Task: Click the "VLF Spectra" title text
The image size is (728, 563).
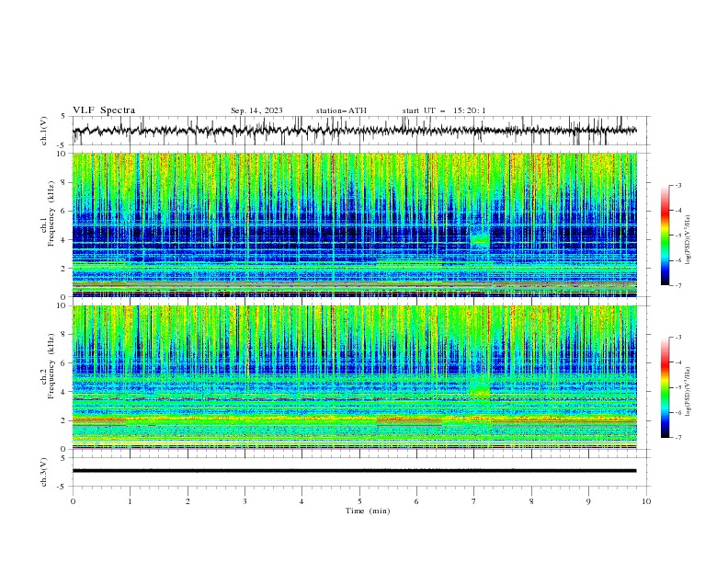Action: click(x=104, y=110)
